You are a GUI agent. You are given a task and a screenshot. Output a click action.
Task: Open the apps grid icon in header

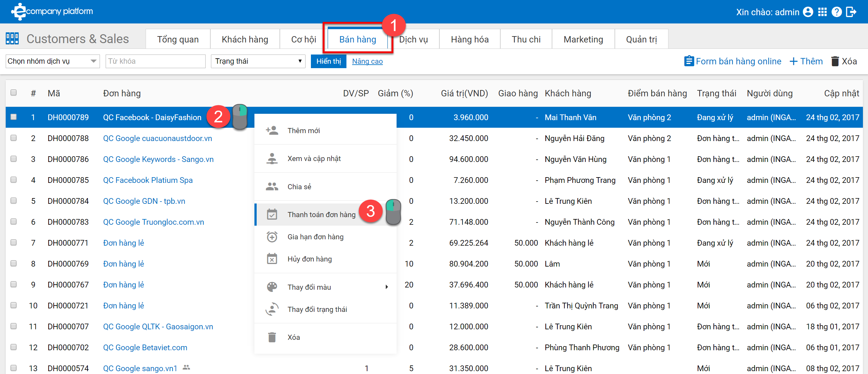pyautogui.click(x=823, y=12)
